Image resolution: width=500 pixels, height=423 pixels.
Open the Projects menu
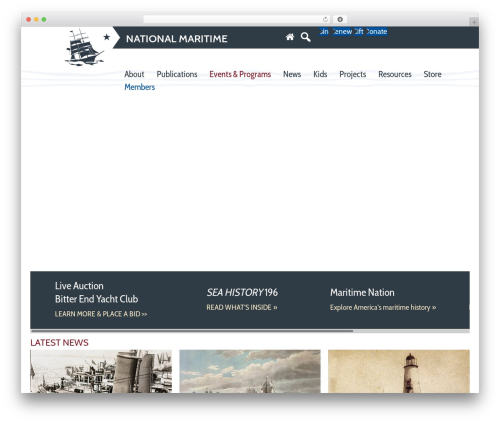point(353,74)
